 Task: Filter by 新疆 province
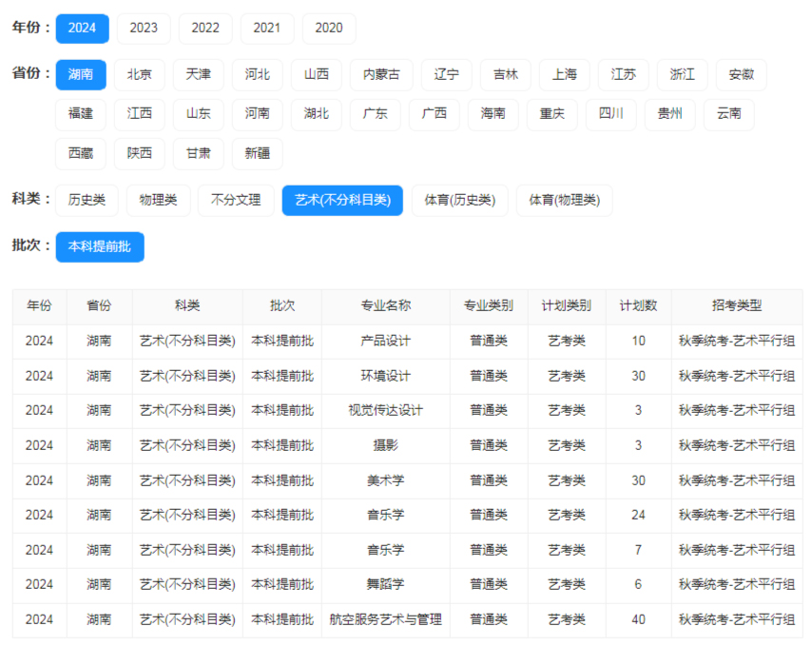pos(258,154)
